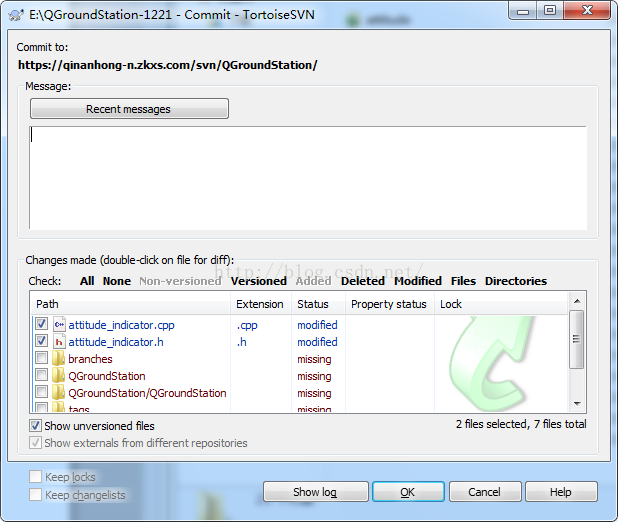Click the repository URL text

168,65
